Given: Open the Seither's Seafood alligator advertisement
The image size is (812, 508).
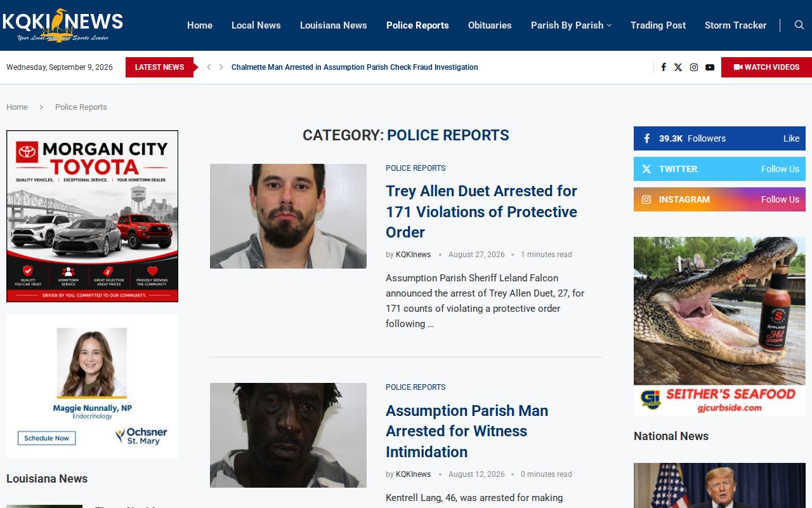Looking at the screenshot, I should 719,326.
